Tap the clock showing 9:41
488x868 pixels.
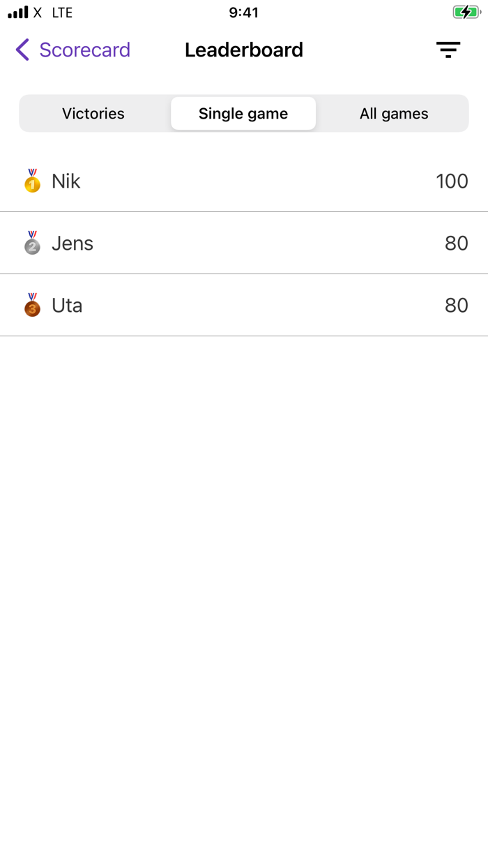click(244, 12)
